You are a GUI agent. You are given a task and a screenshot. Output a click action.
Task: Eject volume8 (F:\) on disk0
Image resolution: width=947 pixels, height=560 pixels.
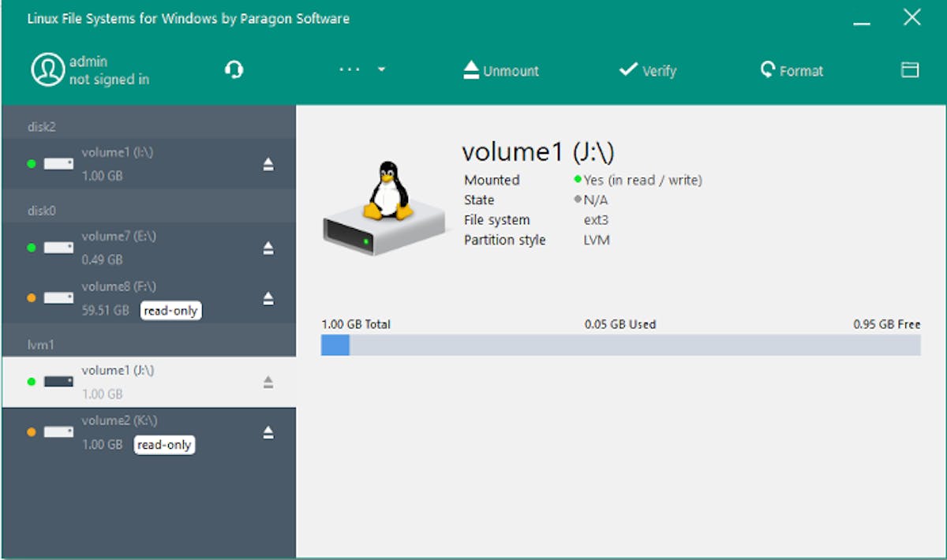(268, 297)
